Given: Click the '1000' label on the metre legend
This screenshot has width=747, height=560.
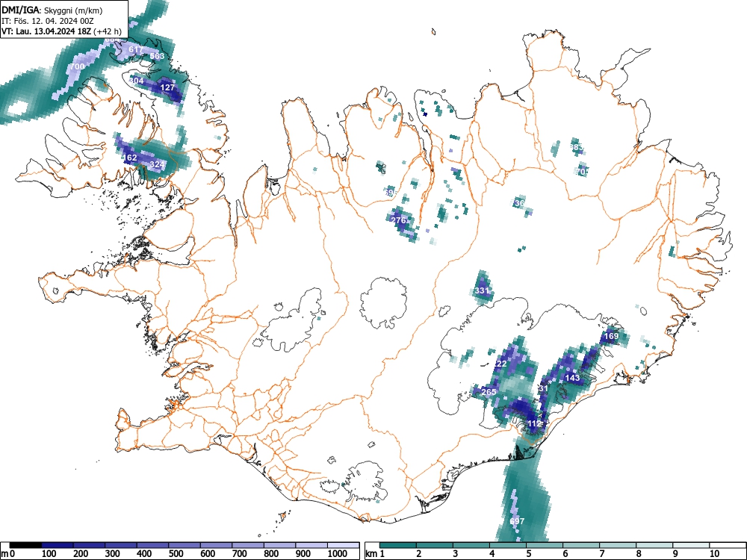Looking at the screenshot, I should click(338, 554).
